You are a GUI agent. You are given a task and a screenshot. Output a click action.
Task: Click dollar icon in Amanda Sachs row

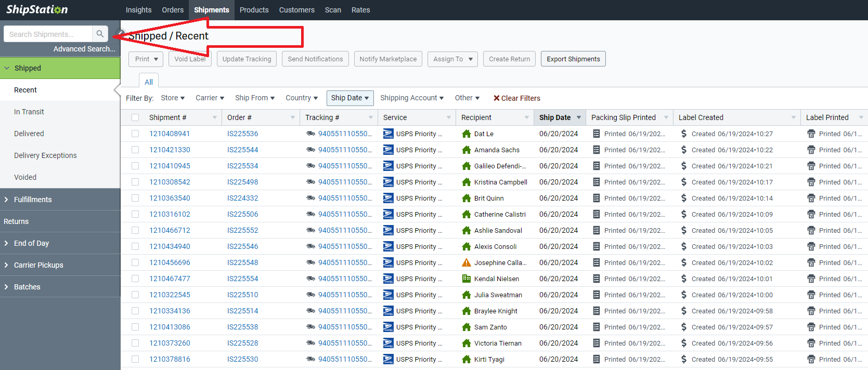click(684, 150)
